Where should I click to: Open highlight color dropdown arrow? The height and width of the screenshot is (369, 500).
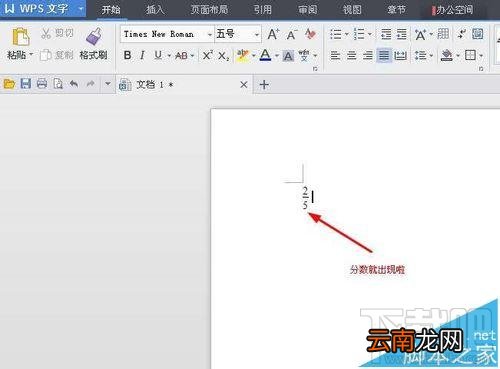(254, 55)
